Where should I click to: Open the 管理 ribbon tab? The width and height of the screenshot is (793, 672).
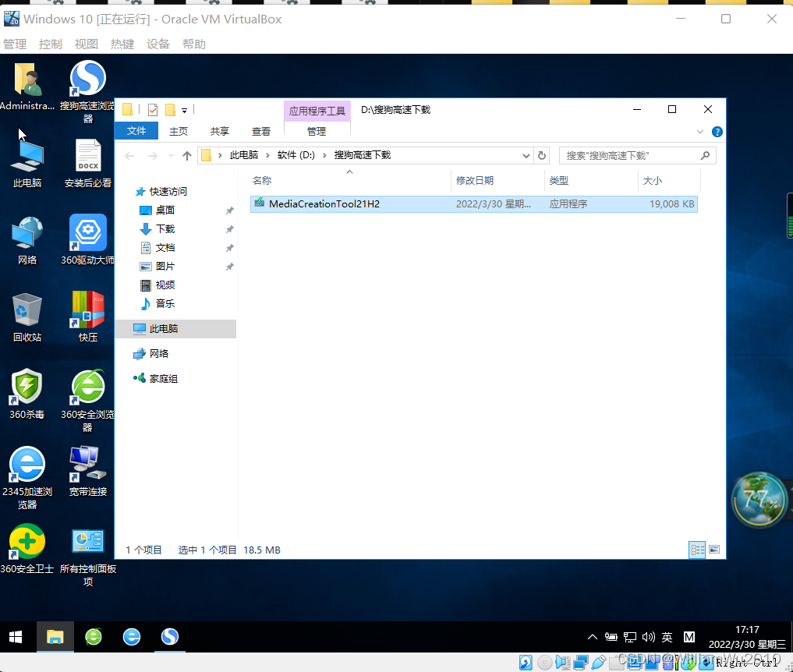pyautogui.click(x=317, y=132)
